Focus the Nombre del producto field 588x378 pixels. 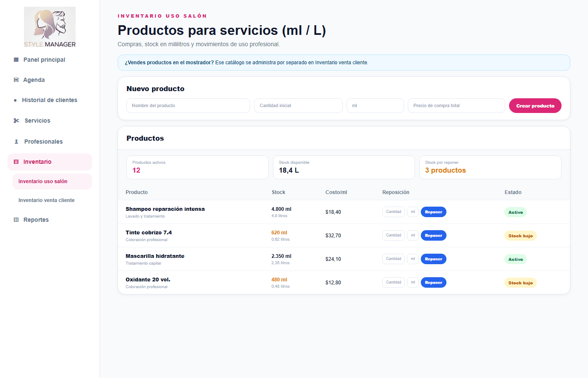188,105
